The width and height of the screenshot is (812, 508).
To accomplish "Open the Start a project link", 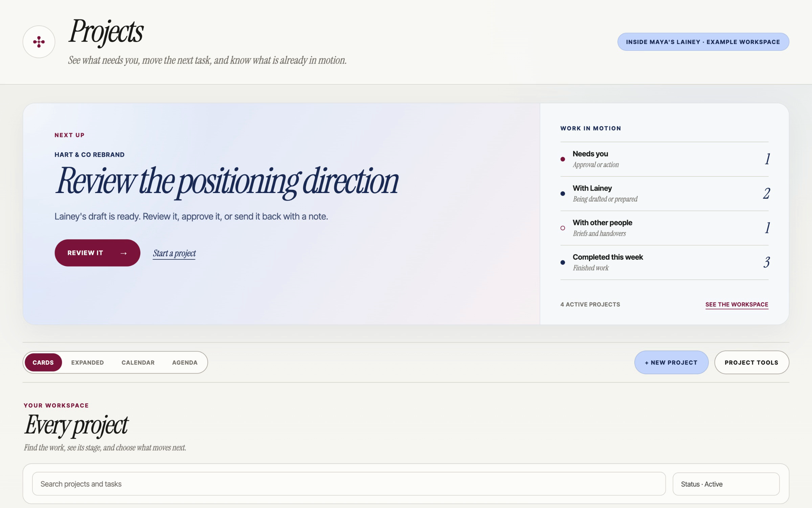I will pos(174,253).
